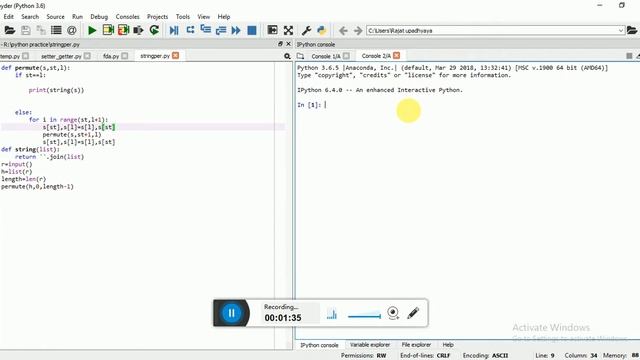Switch to the File explorer pane tab
Viewport: 640px width, 360px height.
point(416,345)
